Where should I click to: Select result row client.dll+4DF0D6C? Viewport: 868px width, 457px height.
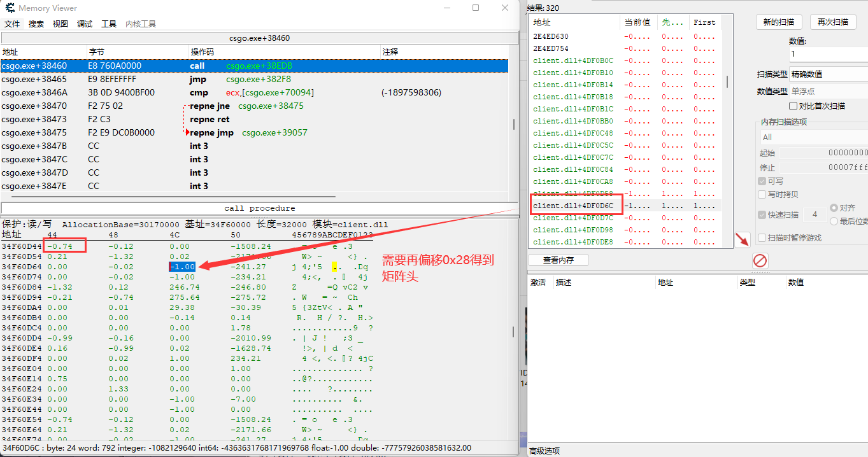pyautogui.click(x=625, y=206)
